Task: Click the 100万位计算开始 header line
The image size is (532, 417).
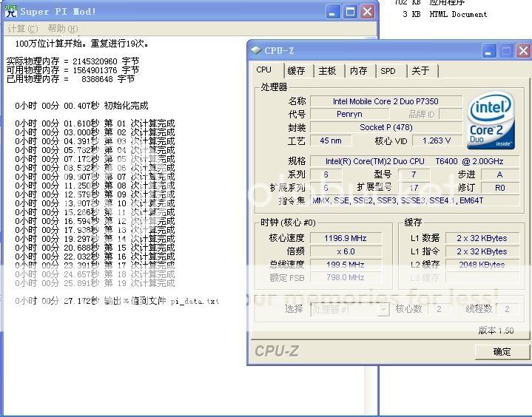Action: pyautogui.click(x=82, y=44)
